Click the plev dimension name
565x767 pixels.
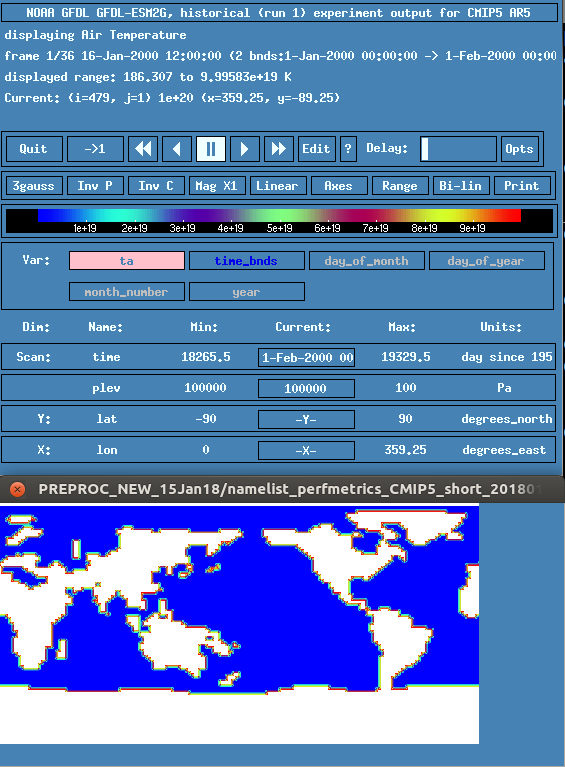click(x=107, y=388)
